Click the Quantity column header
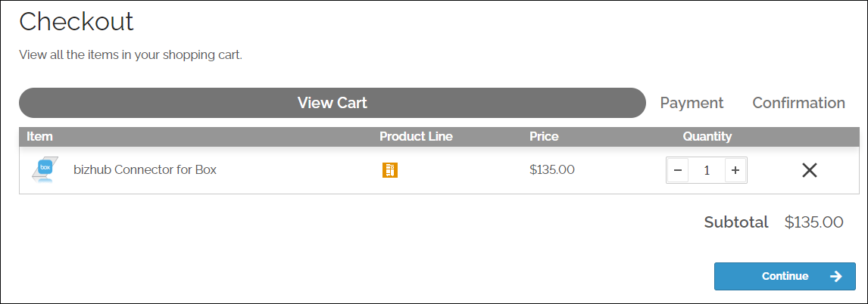This screenshot has height=304, width=868. click(707, 137)
